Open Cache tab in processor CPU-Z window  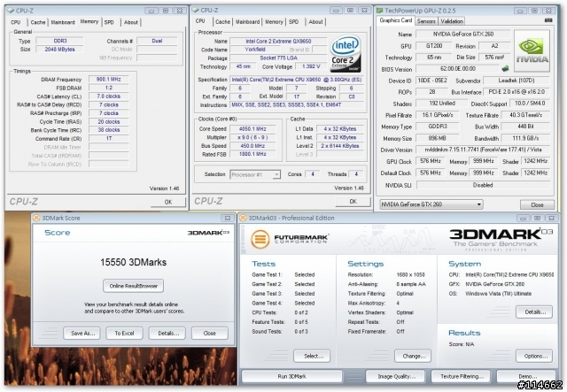222,22
